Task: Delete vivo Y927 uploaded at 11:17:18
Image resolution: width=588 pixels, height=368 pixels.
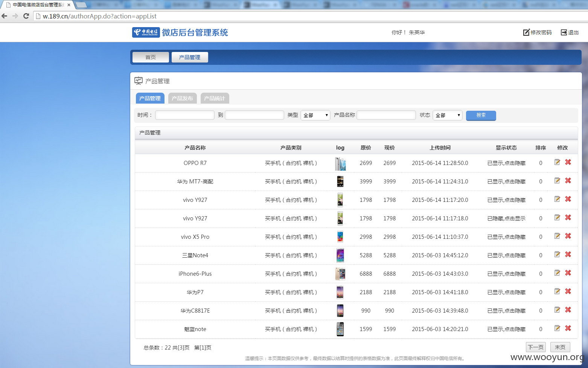Action: 568,218
